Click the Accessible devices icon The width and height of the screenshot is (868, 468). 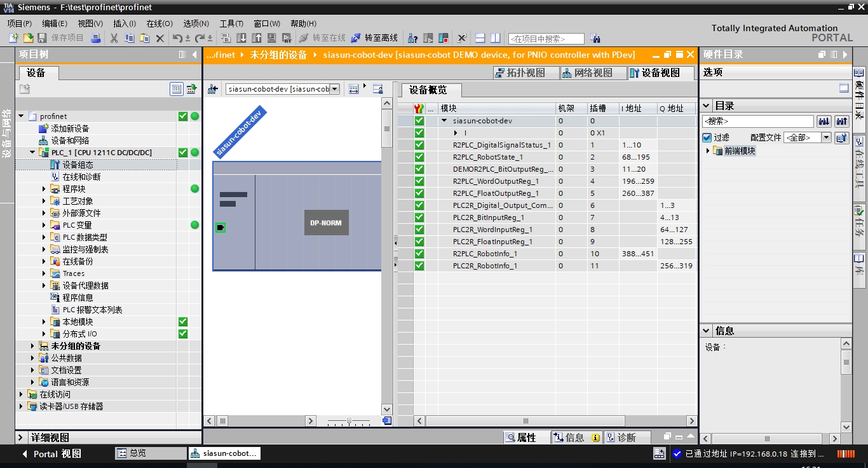coord(413,38)
